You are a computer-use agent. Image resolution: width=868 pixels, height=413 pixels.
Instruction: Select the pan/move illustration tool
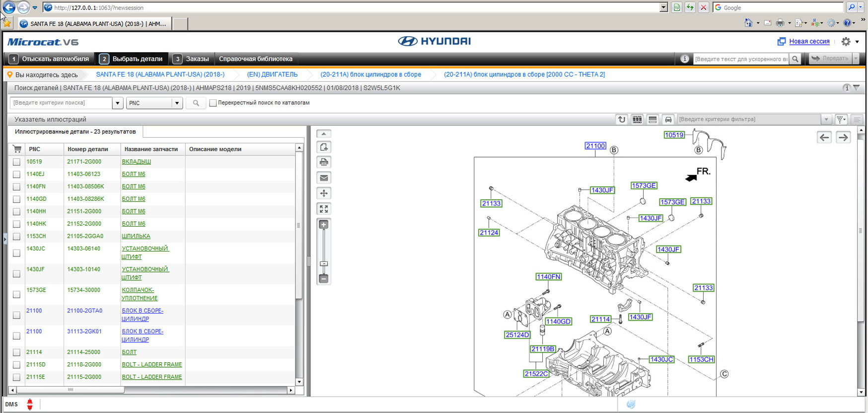[x=324, y=193]
